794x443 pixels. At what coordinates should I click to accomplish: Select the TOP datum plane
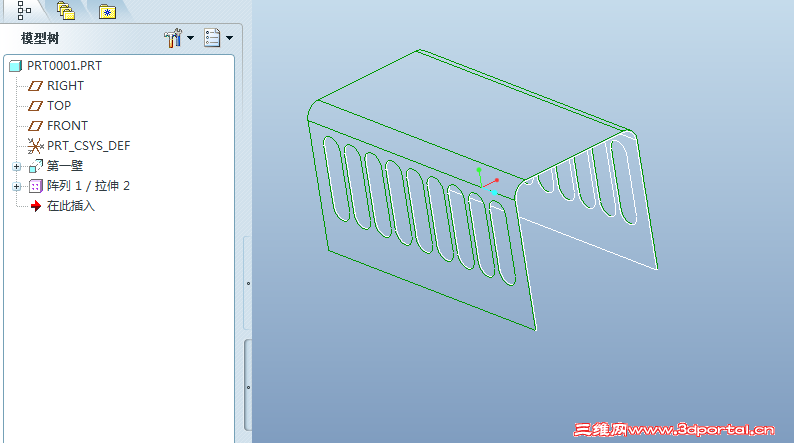59,106
